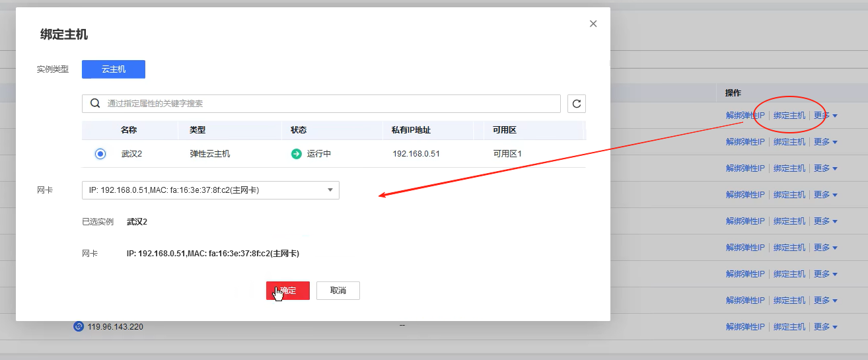Expand 更多 in the 119.96.143.220 row
Screen dimensions: 868x360
[826, 327]
